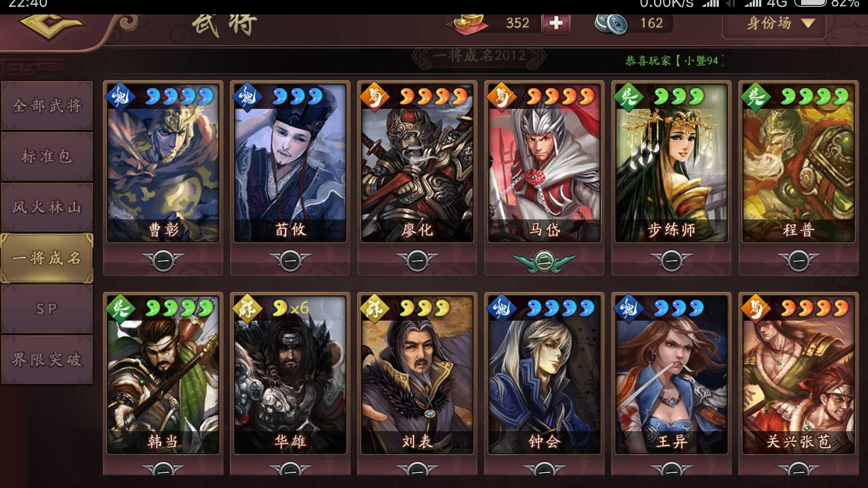868x488 pixels.
Task: Tap the Wu faction badge on 步练师
Action: tap(628, 96)
